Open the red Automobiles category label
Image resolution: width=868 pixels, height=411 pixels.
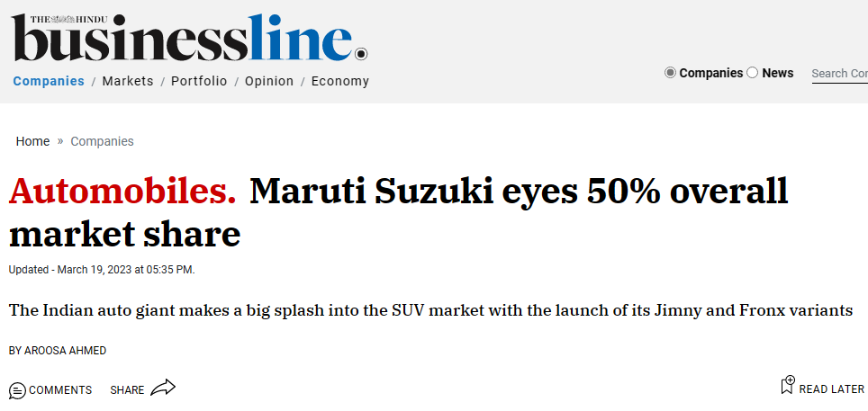click(122, 192)
